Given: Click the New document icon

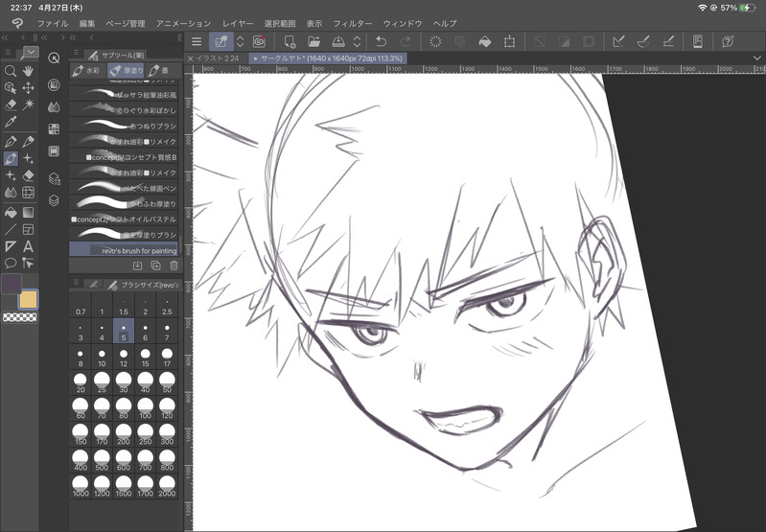Looking at the screenshot, I should pos(290,42).
